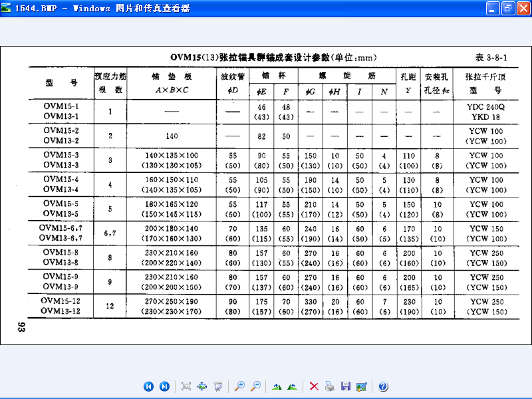Image resolution: width=532 pixels, height=399 pixels.
Task: Print the image
Action: tap(329, 386)
